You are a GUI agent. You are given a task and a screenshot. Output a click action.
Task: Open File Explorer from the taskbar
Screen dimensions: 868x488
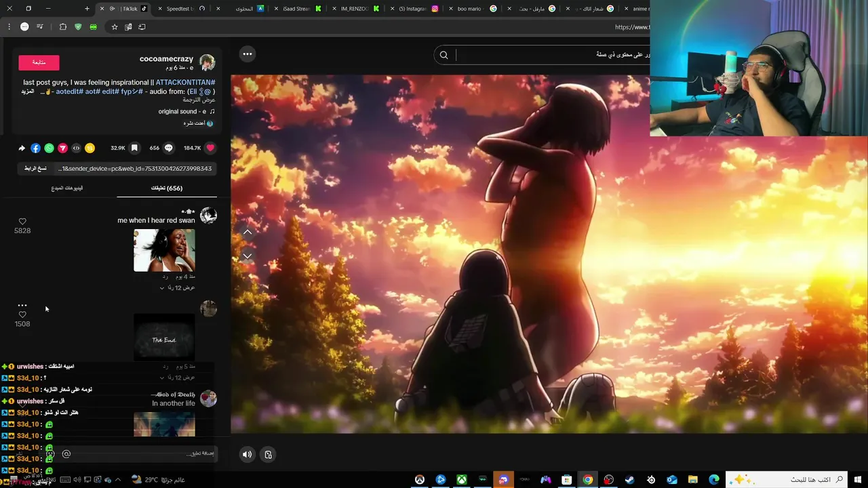click(693, 480)
